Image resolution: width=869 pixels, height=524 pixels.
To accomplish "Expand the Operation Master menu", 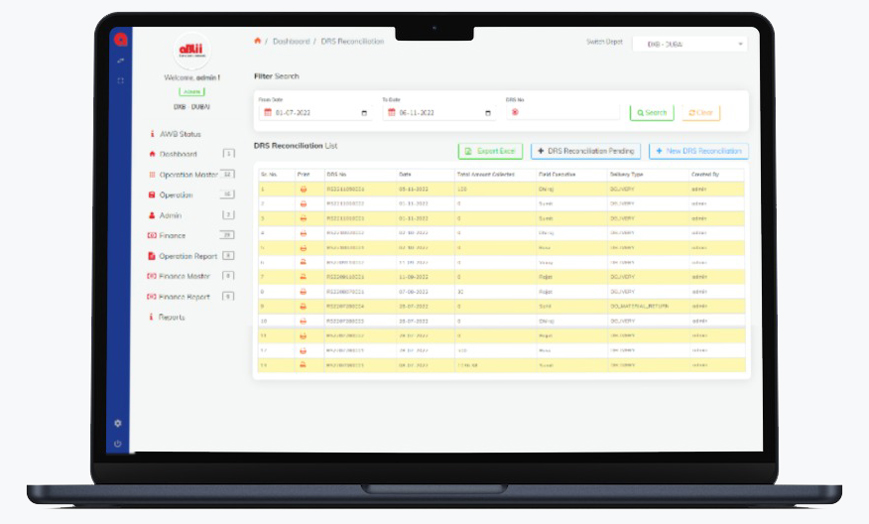I will (189, 175).
